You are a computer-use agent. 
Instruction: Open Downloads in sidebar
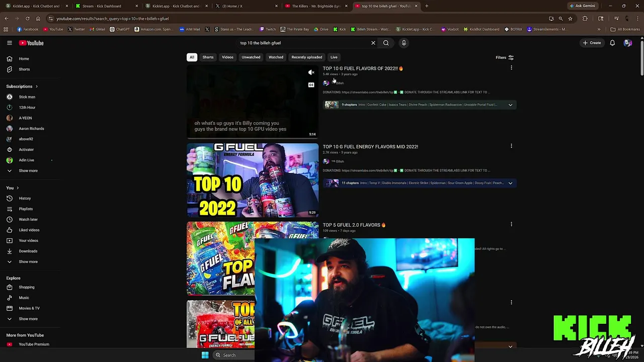(x=28, y=251)
